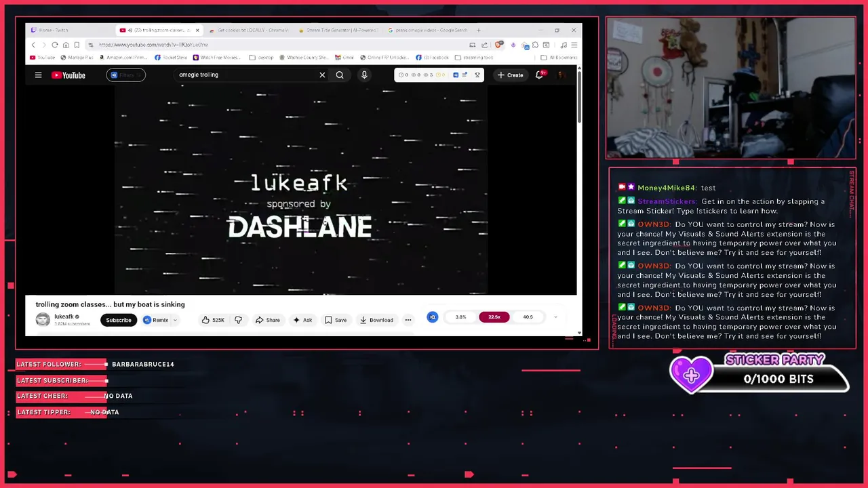Click the 22.5x vidIQ stat pill

494,317
